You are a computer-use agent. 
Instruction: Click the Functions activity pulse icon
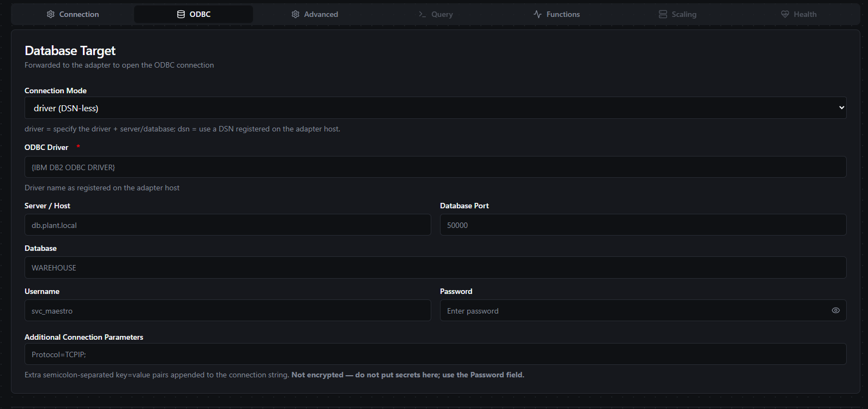pos(538,14)
